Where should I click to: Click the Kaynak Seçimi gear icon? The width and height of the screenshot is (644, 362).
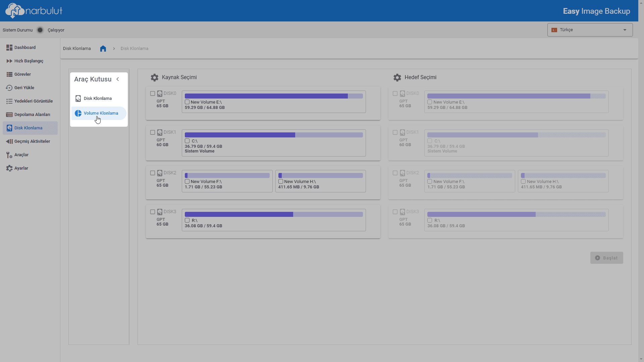point(154,77)
